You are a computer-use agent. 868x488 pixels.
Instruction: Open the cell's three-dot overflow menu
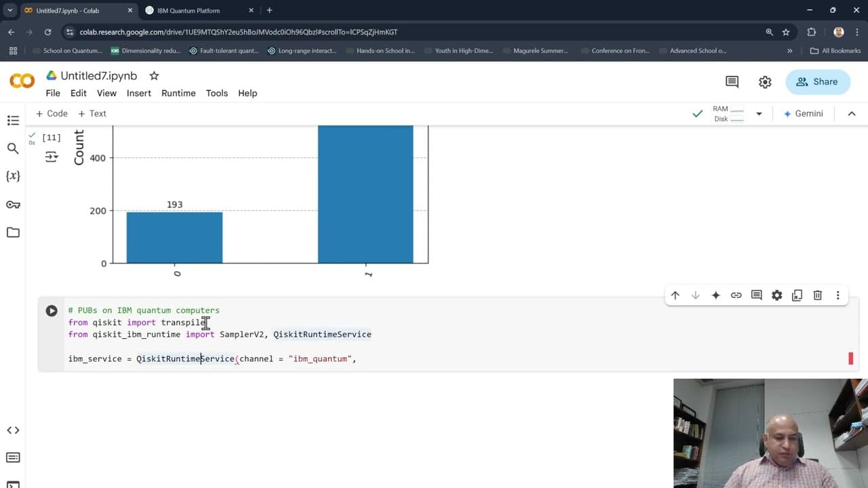point(838,295)
